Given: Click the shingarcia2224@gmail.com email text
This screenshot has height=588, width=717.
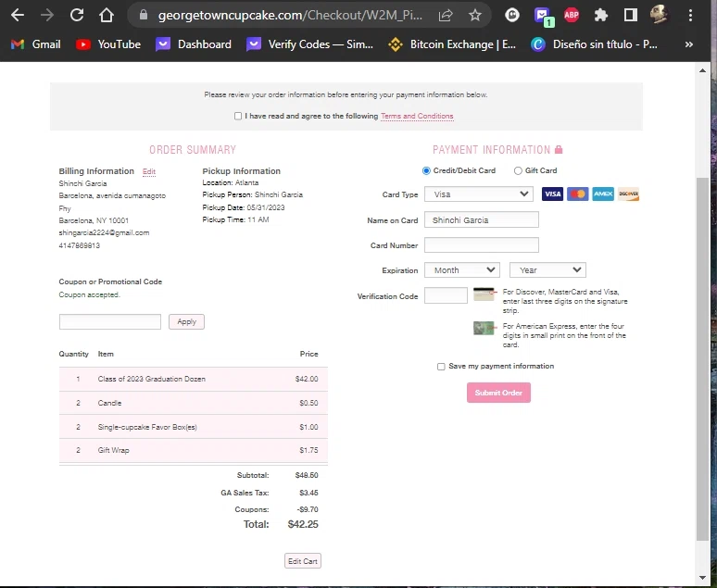Looking at the screenshot, I should 104,232.
